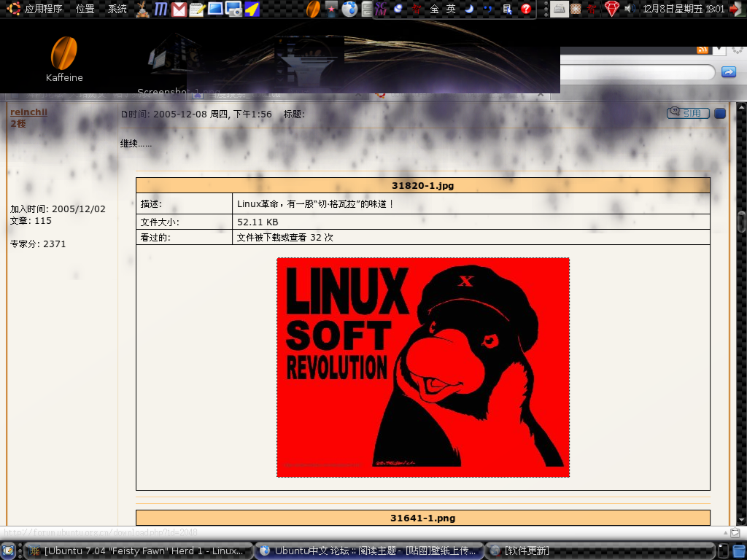Click the vertical scrollbar thumb of the browser page
The height and width of the screenshot is (560, 747).
pyautogui.click(x=741, y=223)
